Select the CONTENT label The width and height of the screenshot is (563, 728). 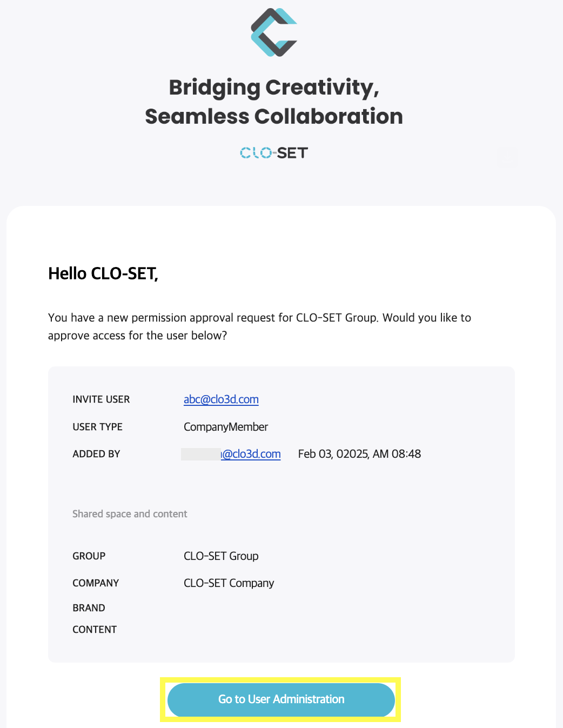[x=95, y=630]
